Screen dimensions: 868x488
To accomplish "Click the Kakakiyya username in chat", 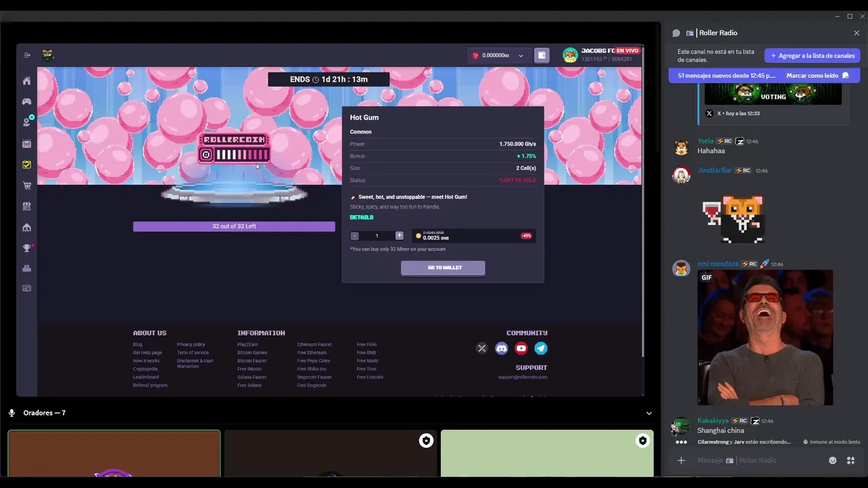I will point(713,421).
